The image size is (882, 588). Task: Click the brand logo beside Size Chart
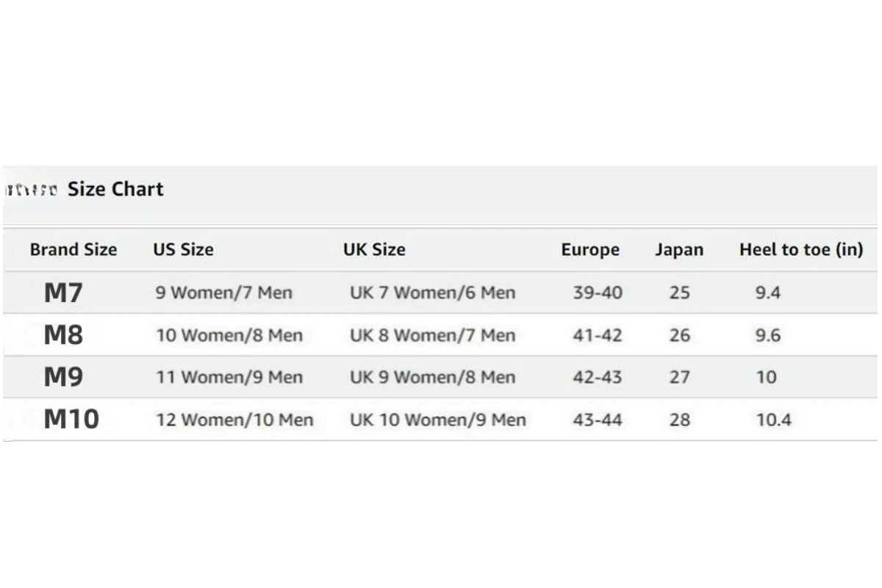click(31, 190)
